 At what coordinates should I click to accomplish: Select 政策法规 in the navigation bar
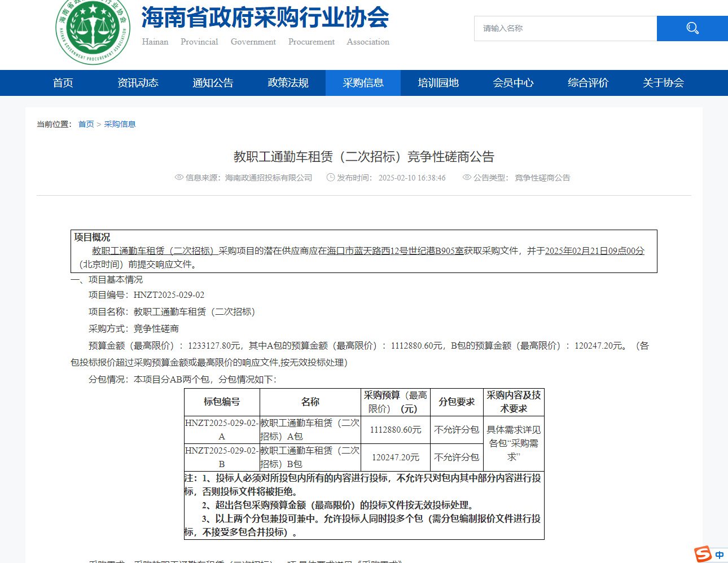[x=288, y=83]
